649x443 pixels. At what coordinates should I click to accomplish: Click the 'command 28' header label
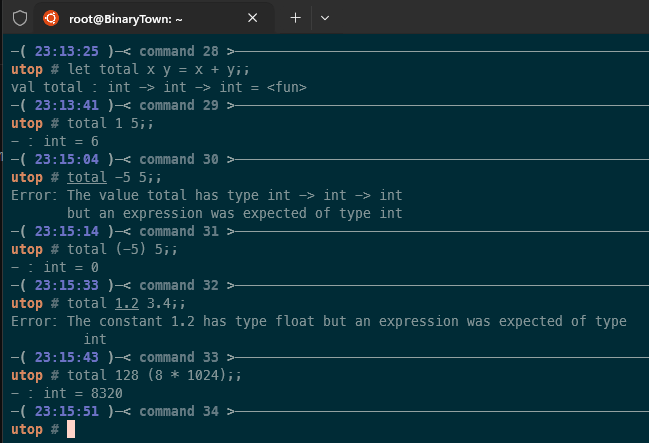(x=180, y=51)
